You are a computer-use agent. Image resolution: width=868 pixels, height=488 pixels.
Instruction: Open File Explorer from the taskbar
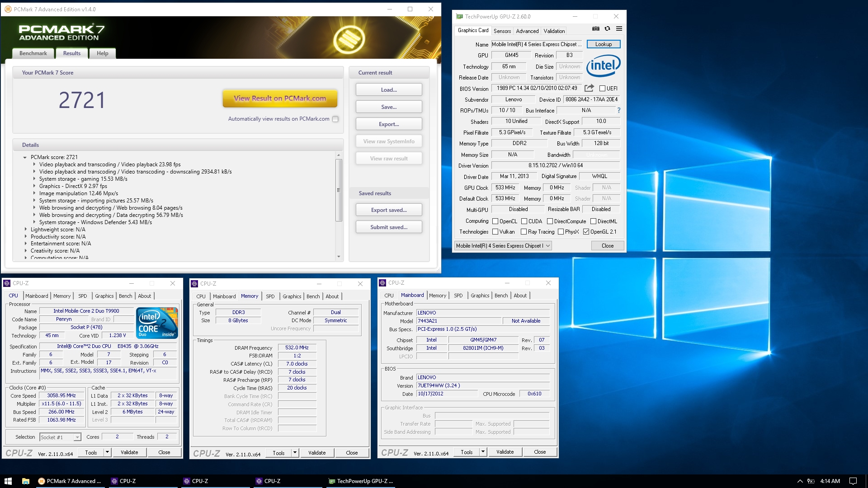26,481
